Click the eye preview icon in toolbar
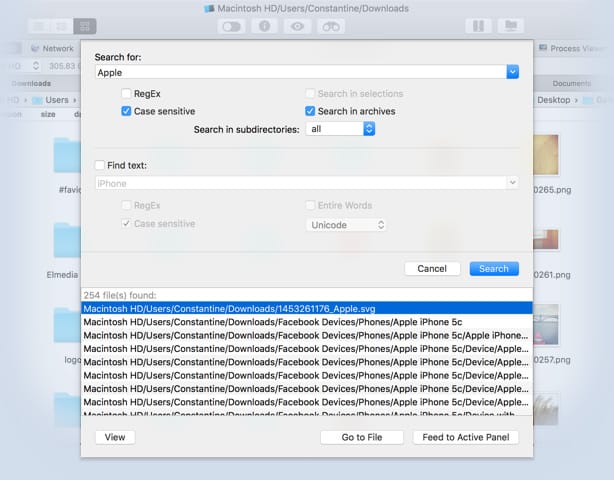 pos(297,26)
